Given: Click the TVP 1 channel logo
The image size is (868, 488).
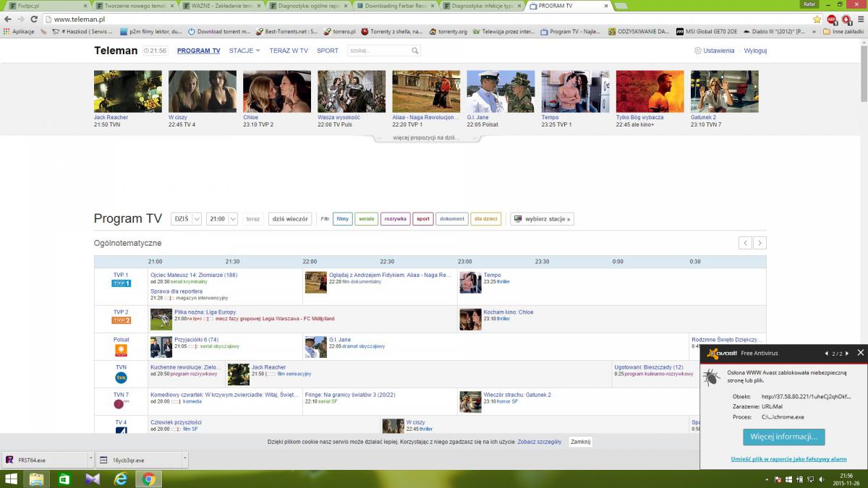Looking at the screenshot, I should tap(121, 283).
